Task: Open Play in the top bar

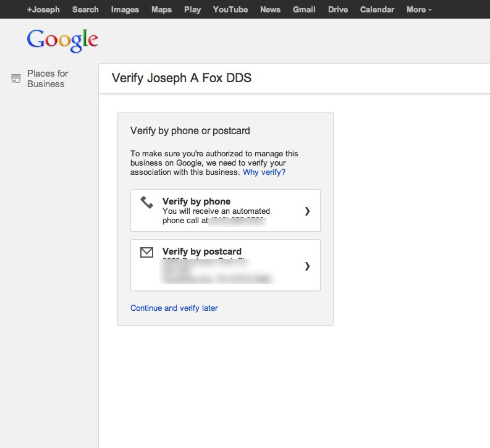Action: click(x=193, y=10)
